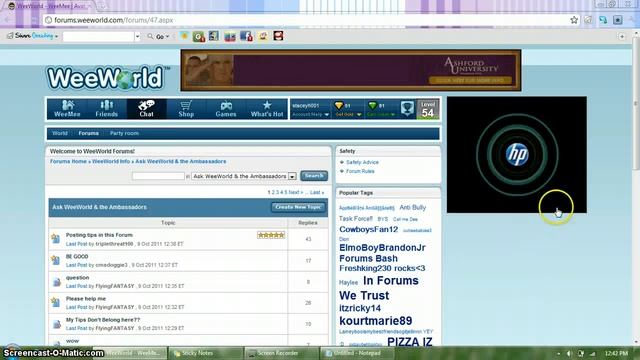
Task: Click the Search button
Action: click(314, 176)
